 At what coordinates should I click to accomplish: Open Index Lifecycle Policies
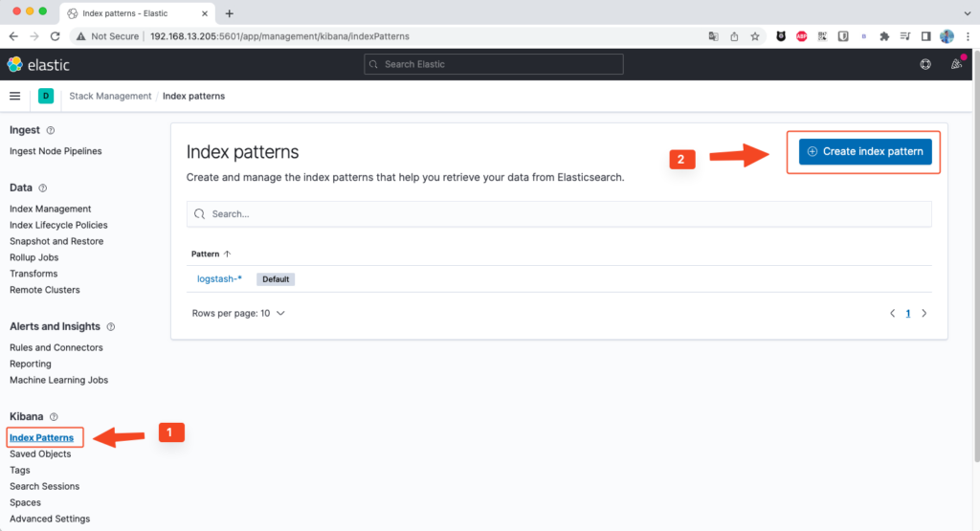point(58,225)
